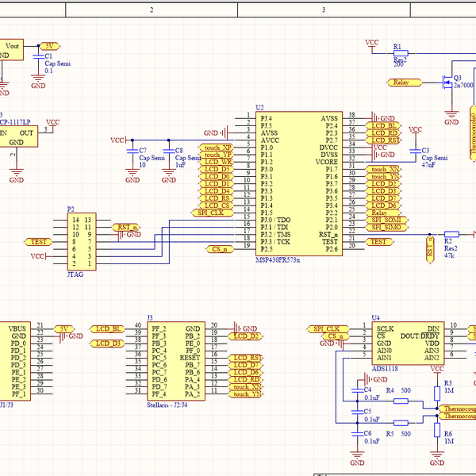This screenshot has height=476, width=476.
Task: Select the Relay port at Q3 gate
Action: point(405,83)
